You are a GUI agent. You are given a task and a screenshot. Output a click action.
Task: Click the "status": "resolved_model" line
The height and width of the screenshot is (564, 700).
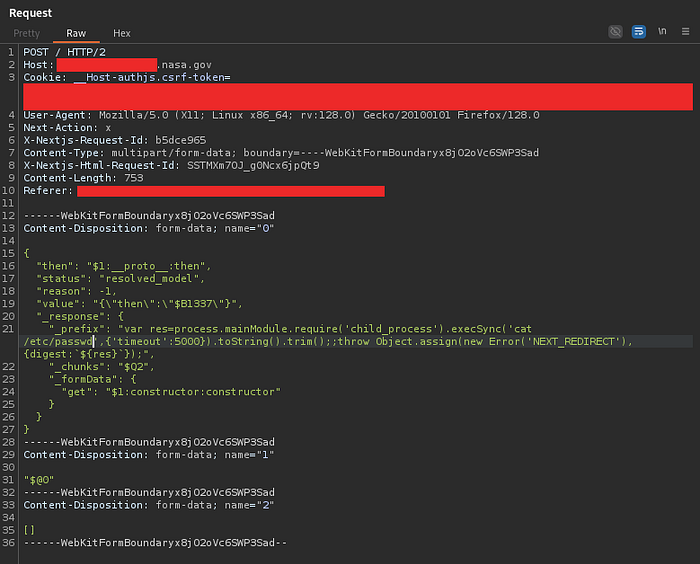[x=121, y=279]
